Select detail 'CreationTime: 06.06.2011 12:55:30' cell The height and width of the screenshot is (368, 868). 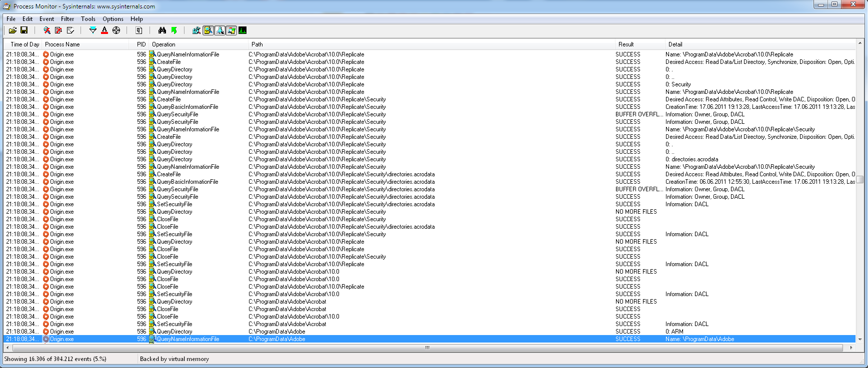point(760,182)
